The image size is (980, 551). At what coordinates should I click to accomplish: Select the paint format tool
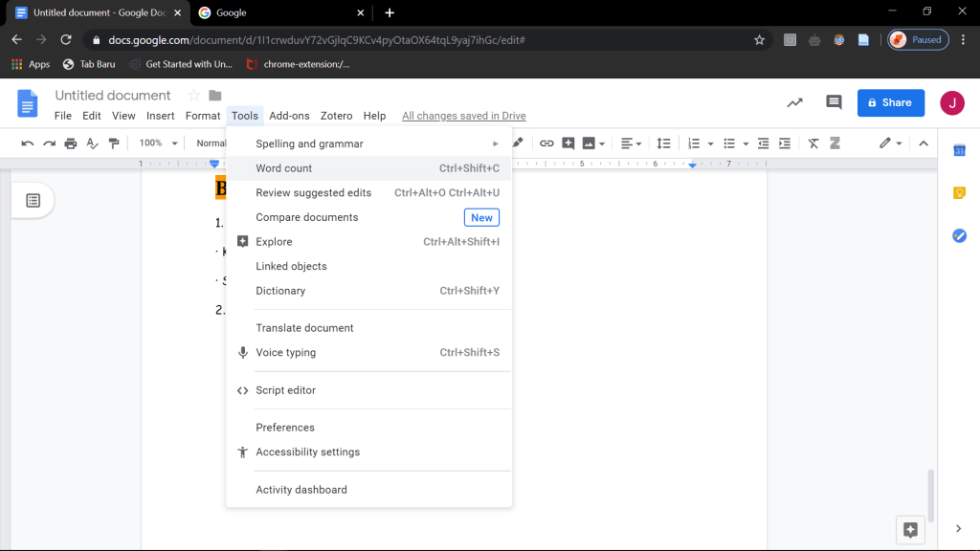click(x=114, y=143)
